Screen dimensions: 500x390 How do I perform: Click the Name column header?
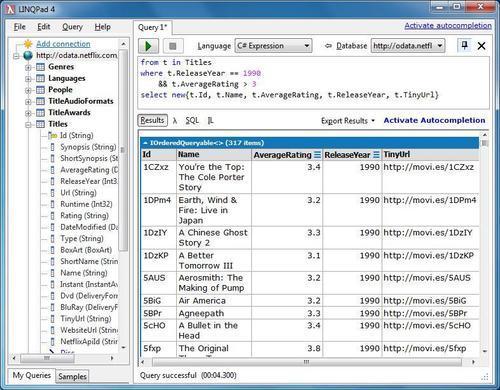214,155
